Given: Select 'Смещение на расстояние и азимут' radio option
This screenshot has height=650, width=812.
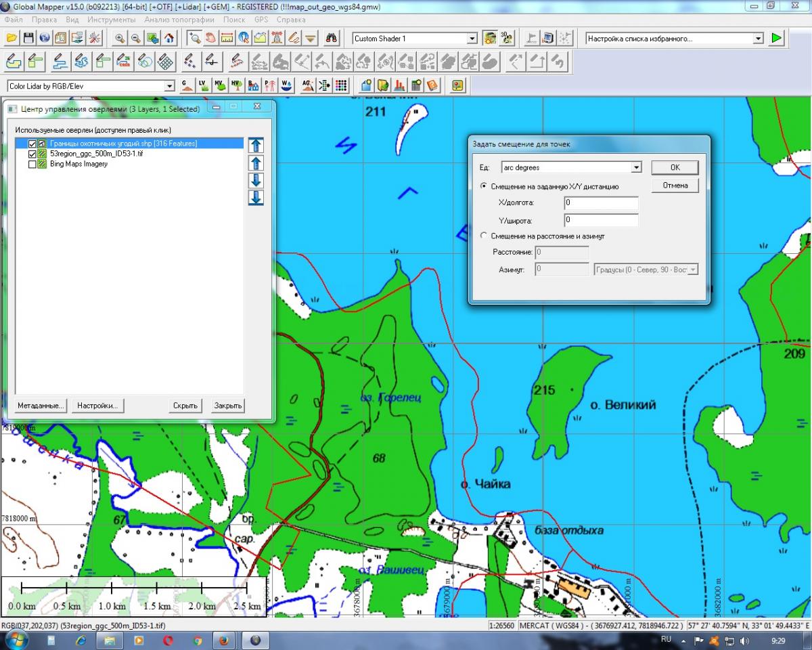Looking at the screenshot, I should (483, 236).
